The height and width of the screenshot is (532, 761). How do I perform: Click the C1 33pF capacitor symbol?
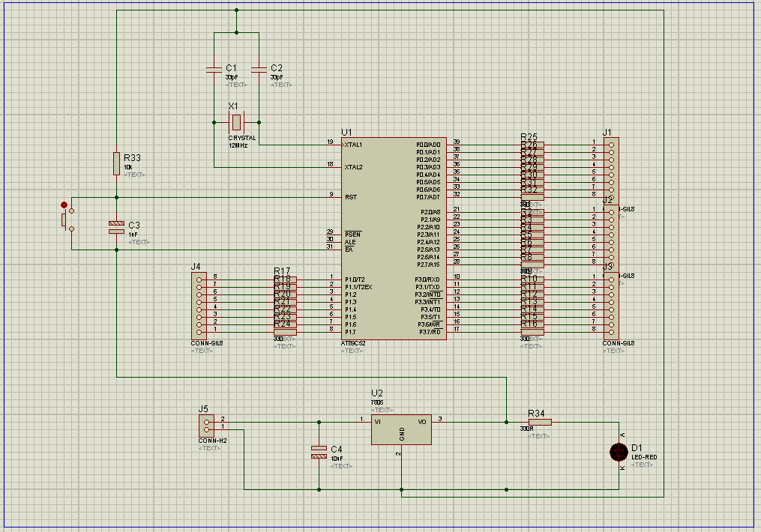click(x=214, y=70)
